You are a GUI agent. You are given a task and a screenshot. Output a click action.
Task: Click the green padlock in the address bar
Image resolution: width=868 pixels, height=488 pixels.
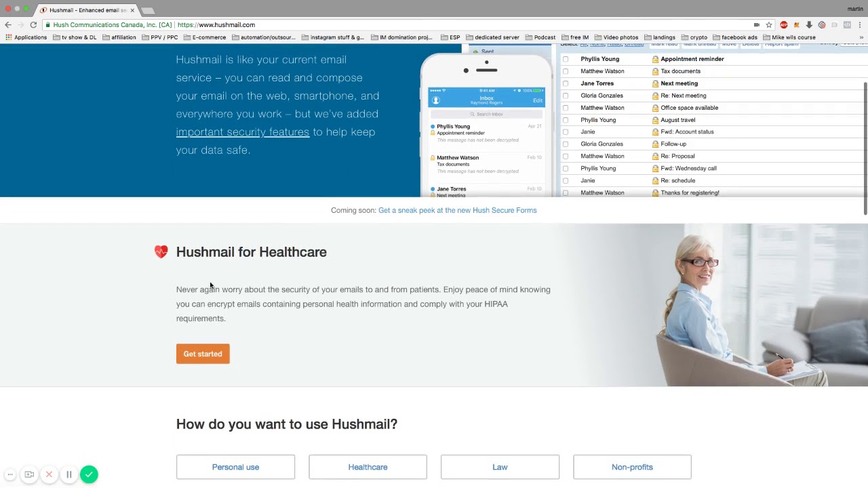click(48, 25)
